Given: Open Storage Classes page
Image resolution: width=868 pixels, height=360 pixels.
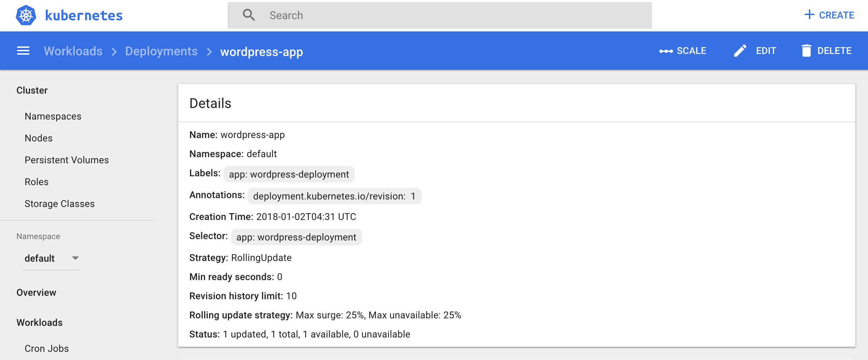Looking at the screenshot, I should 59,204.
